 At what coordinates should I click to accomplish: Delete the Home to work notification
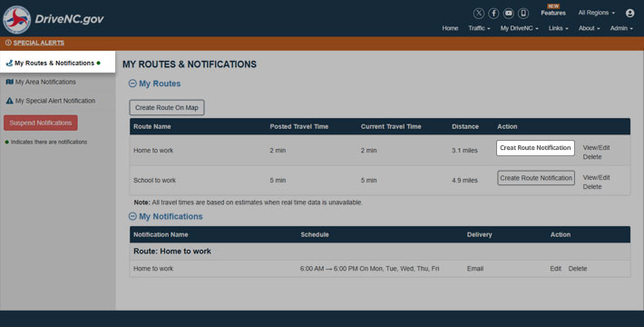[578, 269]
